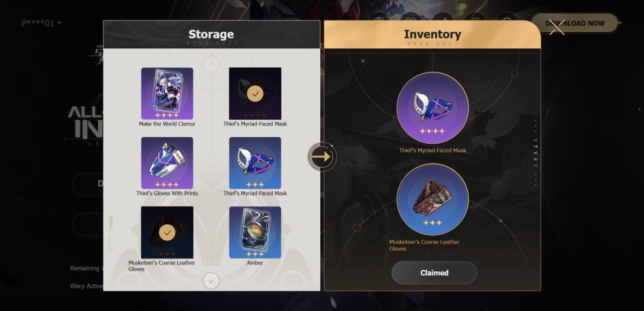This screenshot has width=644, height=311.
Task: Select the Make the World Clamor light cone
Action: point(167,93)
